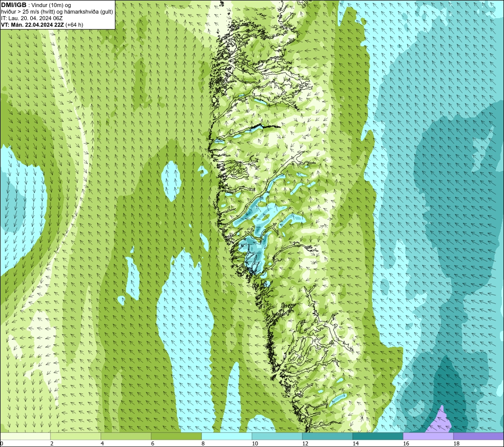Click the legend scale label "12"

tap(305, 443)
